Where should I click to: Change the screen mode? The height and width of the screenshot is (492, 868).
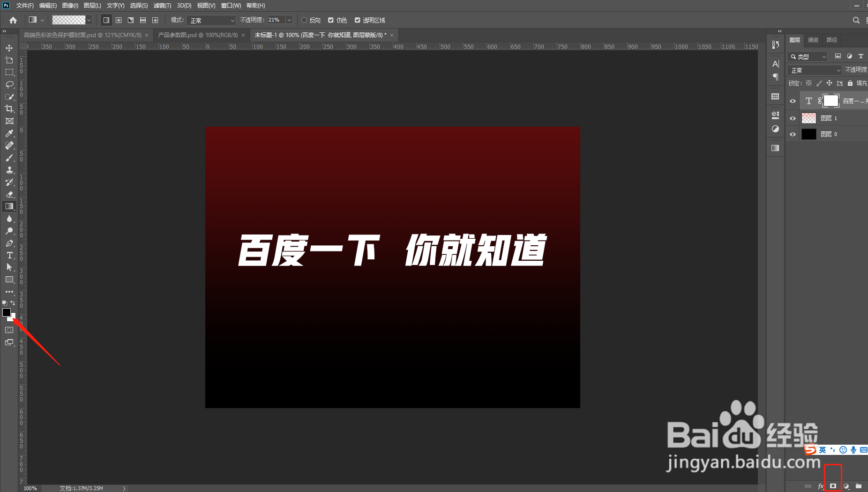pos(9,342)
